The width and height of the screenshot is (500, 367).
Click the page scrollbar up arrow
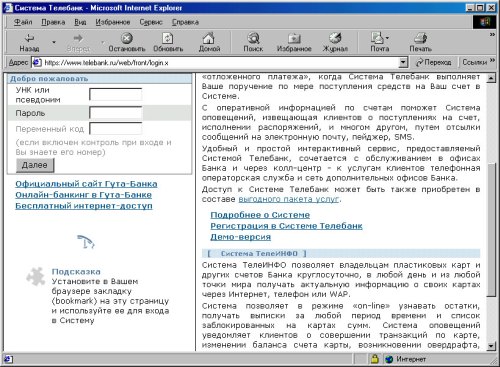pyautogui.click(x=491, y=78)
